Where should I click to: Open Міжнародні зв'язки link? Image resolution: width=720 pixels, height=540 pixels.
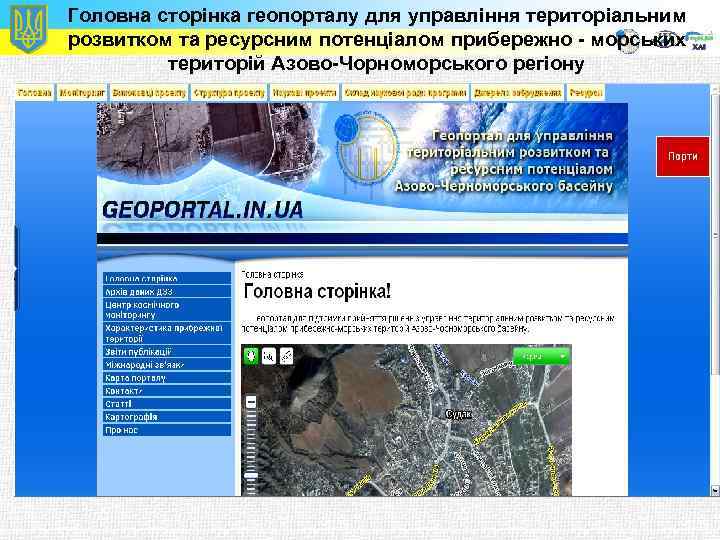pos(167,365)
